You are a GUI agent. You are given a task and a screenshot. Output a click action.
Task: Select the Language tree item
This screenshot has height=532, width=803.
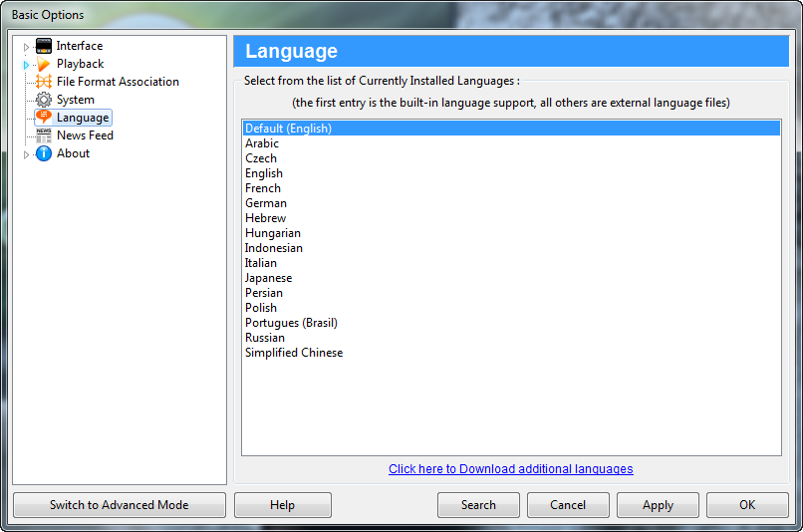[83, 118]
